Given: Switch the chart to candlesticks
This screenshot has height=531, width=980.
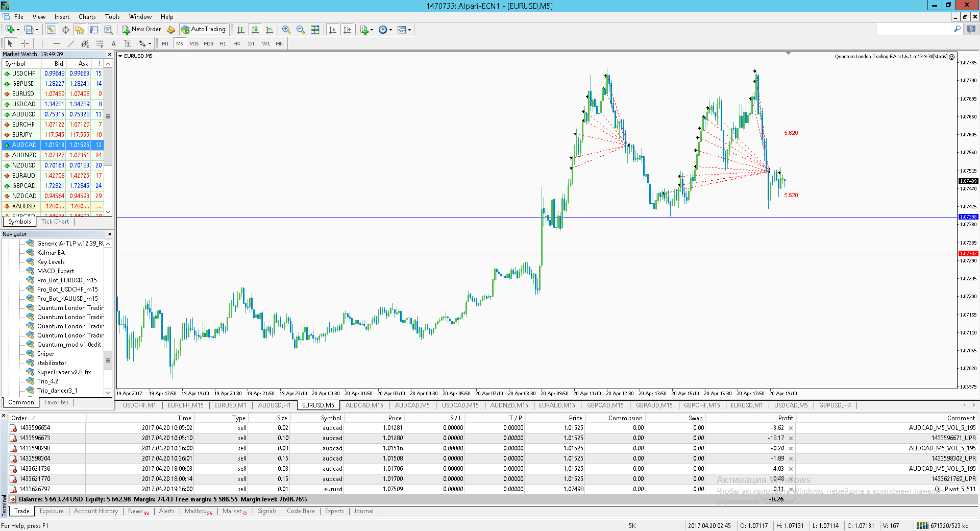Looking at the screenshot, I should coord(255,30).
